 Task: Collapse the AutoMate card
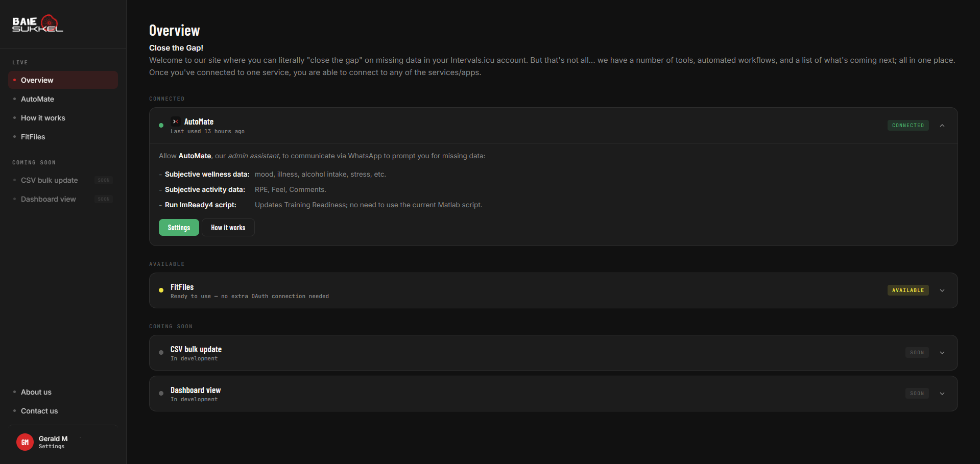942,126
